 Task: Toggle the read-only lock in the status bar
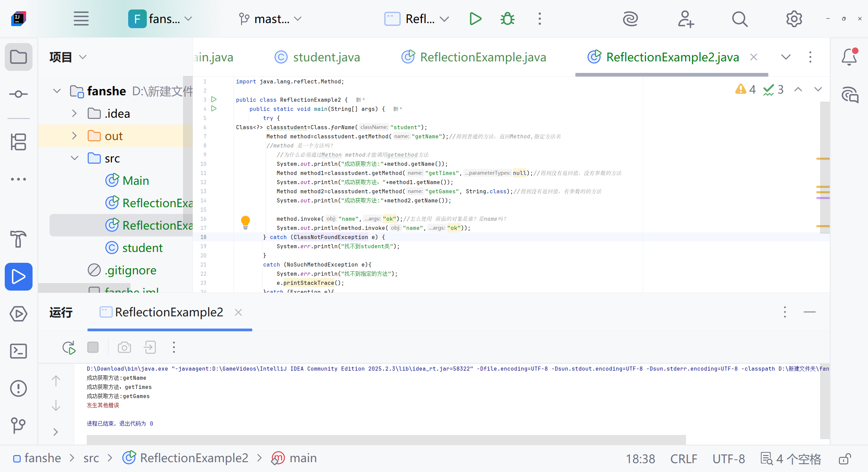click(x=845, y=459)
